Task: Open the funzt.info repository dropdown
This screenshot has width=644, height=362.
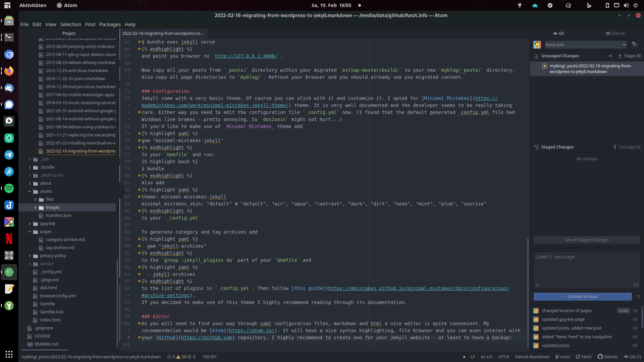Action: (x=585, y=45)
